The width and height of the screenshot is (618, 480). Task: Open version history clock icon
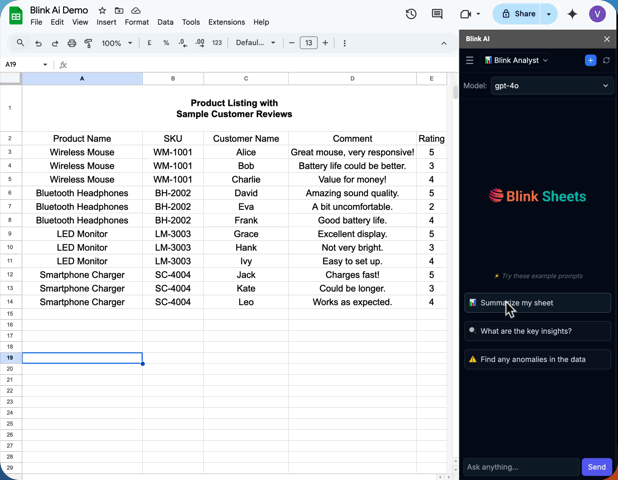[x=411, y=14]
